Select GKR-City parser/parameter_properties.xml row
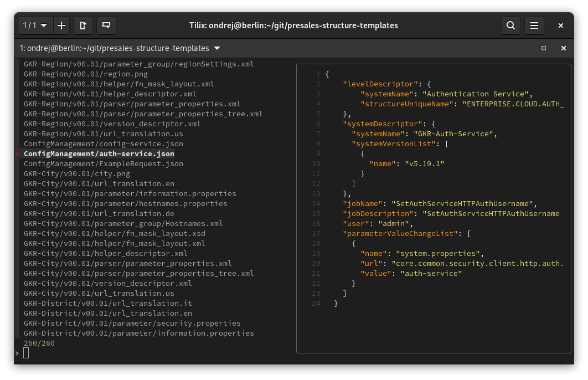The width and height of the screenshot is (588, 380). pyautogui.click(x=128, y=263)
